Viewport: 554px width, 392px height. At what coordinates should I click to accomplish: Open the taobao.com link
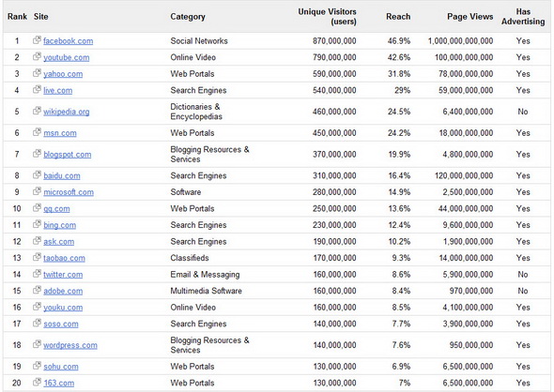pos(64,258)
